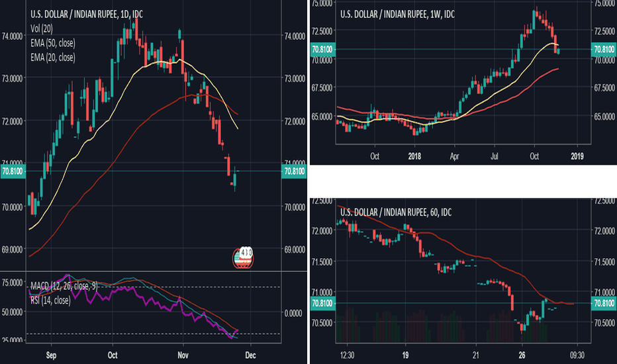Click the 'MACD (12, 26, close, 9)' legend
Viewport: 617px width, 364px height.
tap(64, 286)
